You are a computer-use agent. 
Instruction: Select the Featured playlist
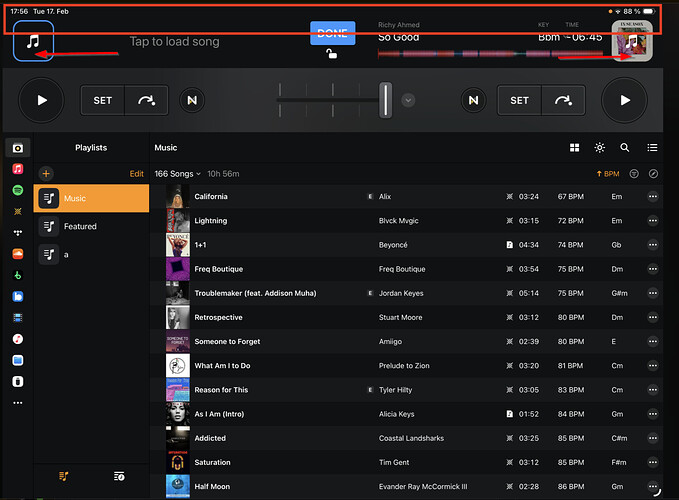pyautogui.click(x=91, y=226)
